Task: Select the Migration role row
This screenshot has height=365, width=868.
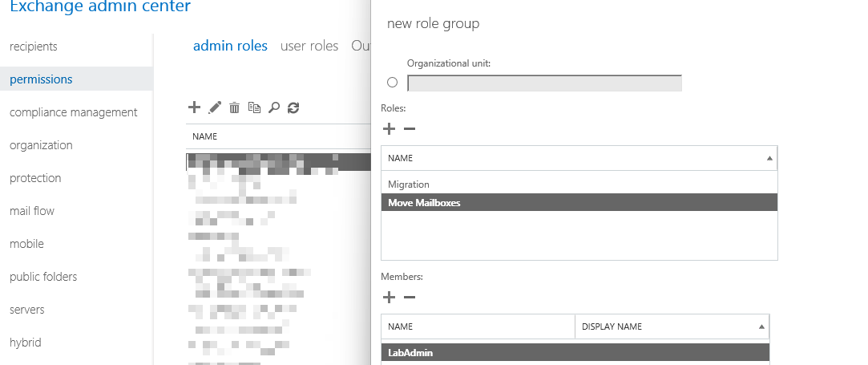Action: 579,185
